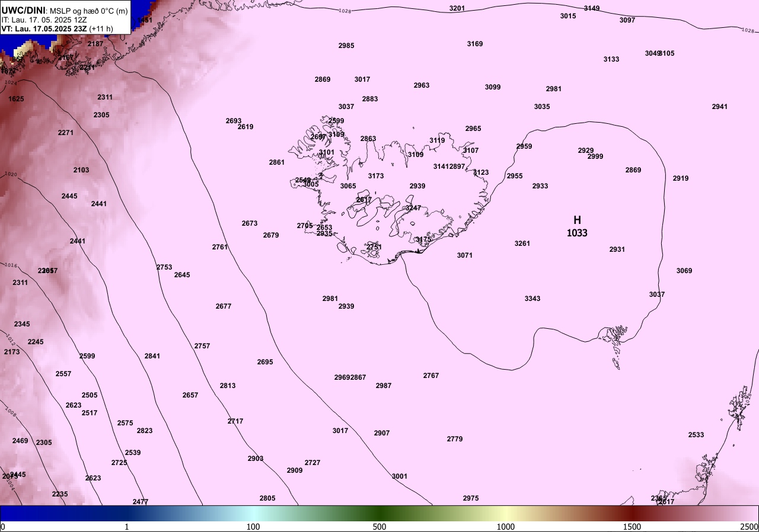Click the 1625 value over Greenland

(16, 99)
